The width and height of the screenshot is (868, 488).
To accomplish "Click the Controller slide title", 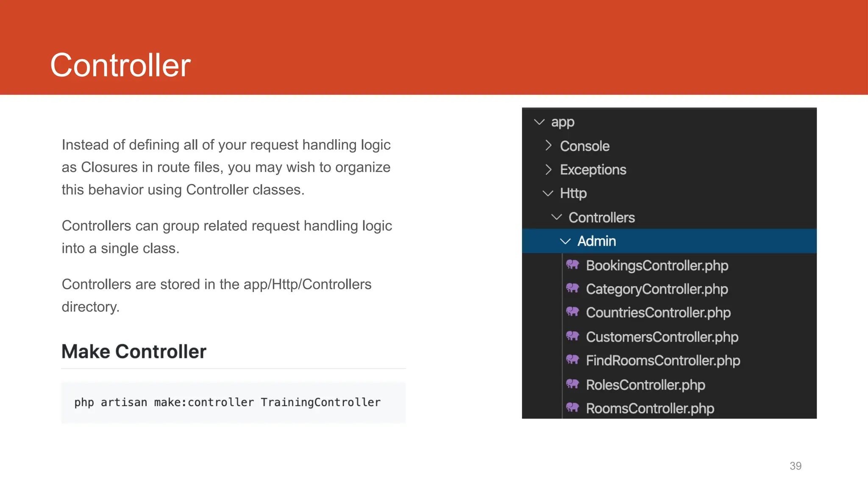I will coord(121,65).
